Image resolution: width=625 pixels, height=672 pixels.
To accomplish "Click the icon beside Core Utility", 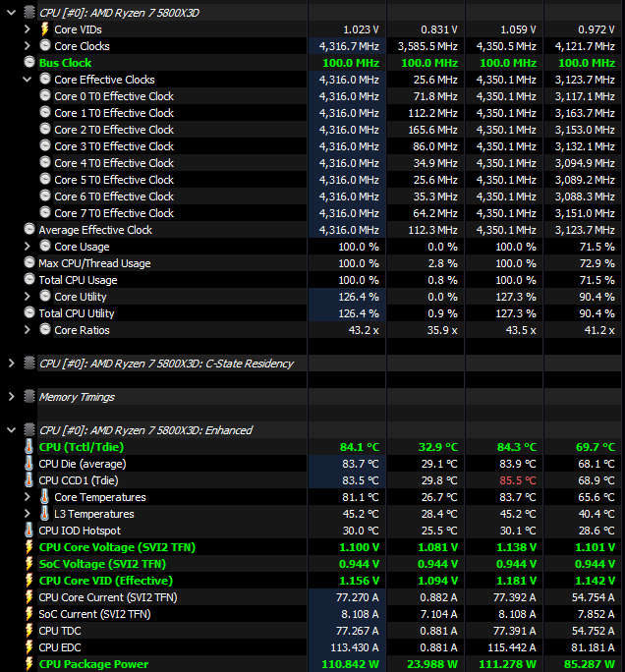I will point(45,296).
